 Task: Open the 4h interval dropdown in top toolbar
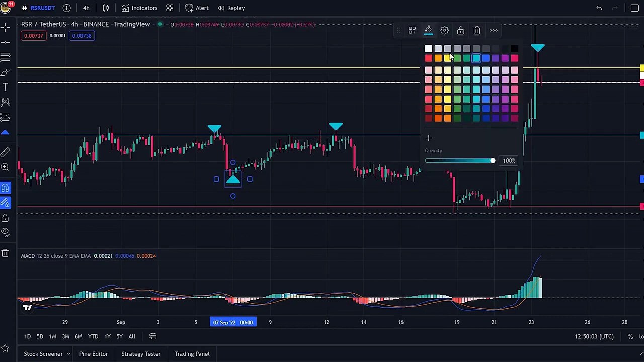pos(86,8)
